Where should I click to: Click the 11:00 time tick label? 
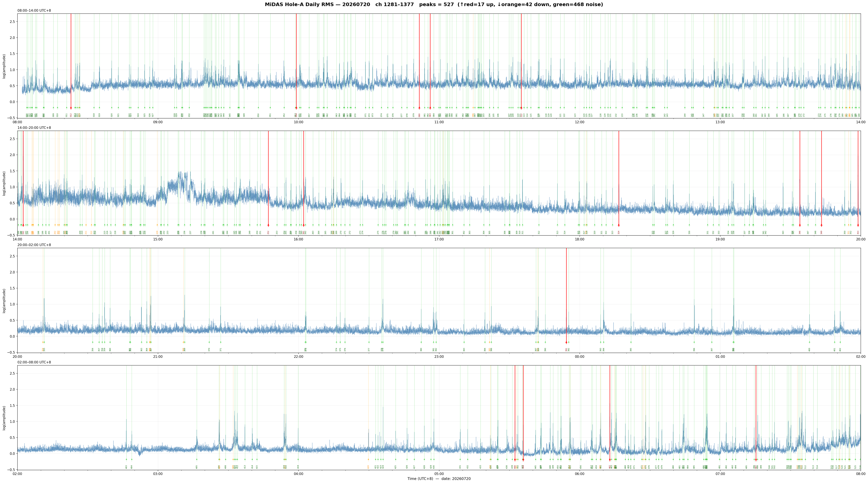click(439, 122)
